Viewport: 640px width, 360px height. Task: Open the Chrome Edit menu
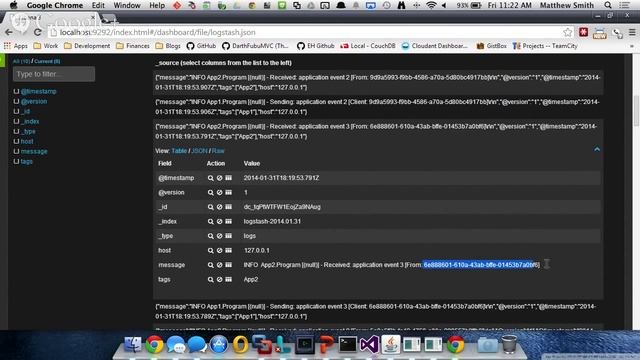[x=98, y=5]
